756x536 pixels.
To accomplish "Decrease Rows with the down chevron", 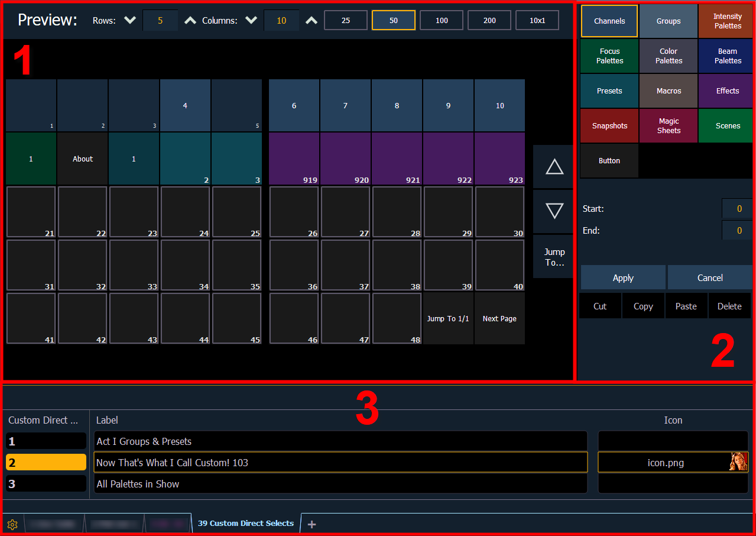I will tap(131, 20).
